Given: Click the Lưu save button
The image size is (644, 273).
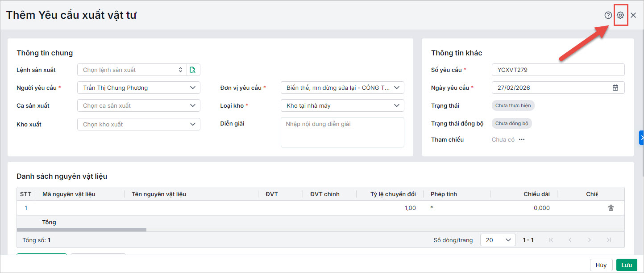Looking at the screenshot, I should pos(627,265).
